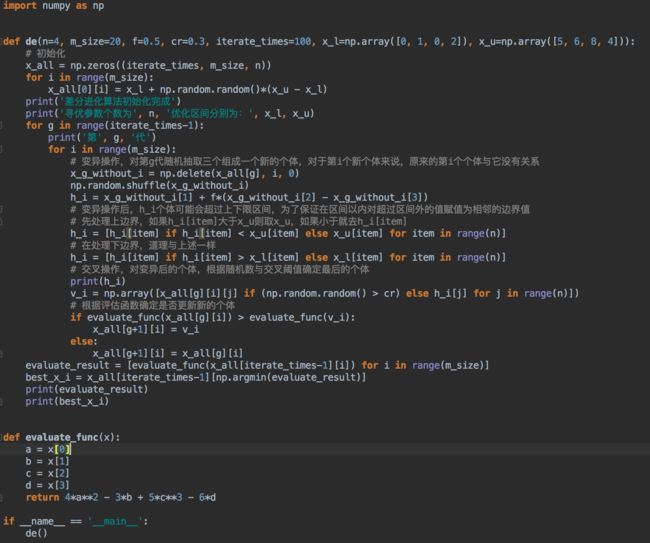Click 'x_u=np.array([5, 6, 8, 4])' parameter
The width and height of the screenshot is (650, 543).
pyautogui.click(x=552, y=41)
